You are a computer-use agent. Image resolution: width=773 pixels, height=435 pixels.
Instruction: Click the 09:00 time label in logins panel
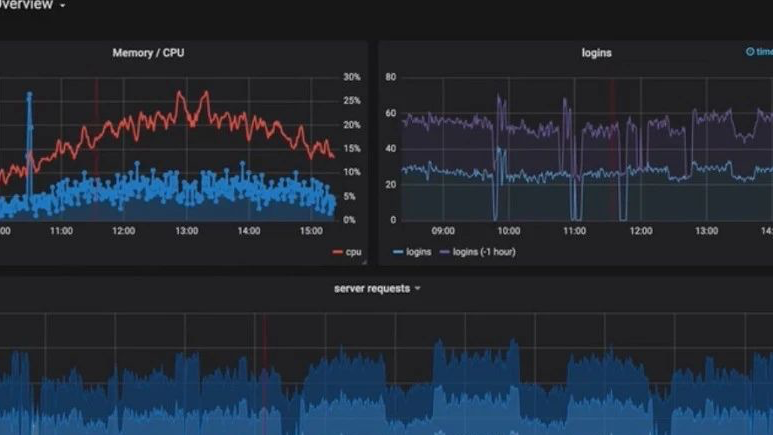point(443,231)
